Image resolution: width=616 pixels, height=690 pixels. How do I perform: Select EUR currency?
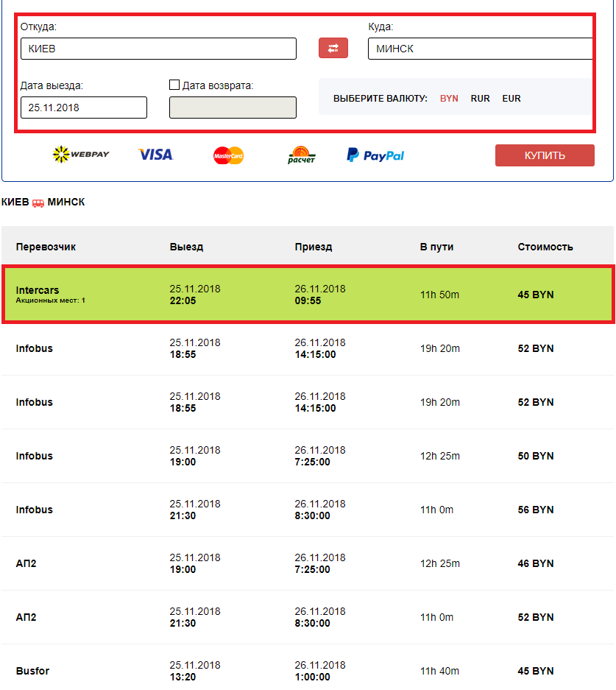pyautogui.click(x=511, y=98)
